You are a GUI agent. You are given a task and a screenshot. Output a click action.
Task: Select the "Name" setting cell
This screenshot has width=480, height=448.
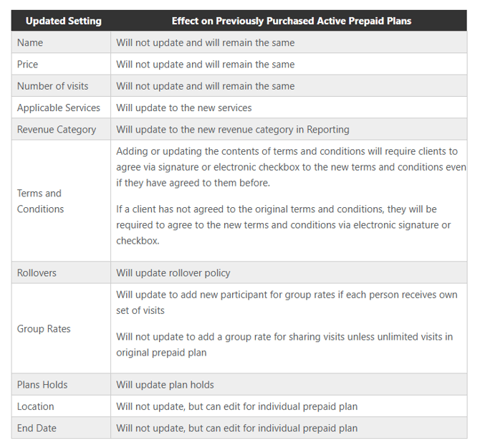pyautogui.click(x=30, y=43)
